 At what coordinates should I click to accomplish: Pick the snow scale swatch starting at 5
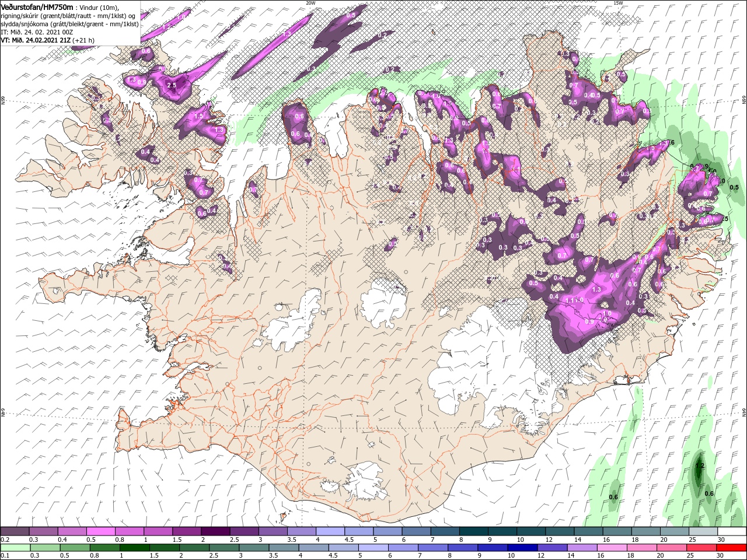(388, 531)
